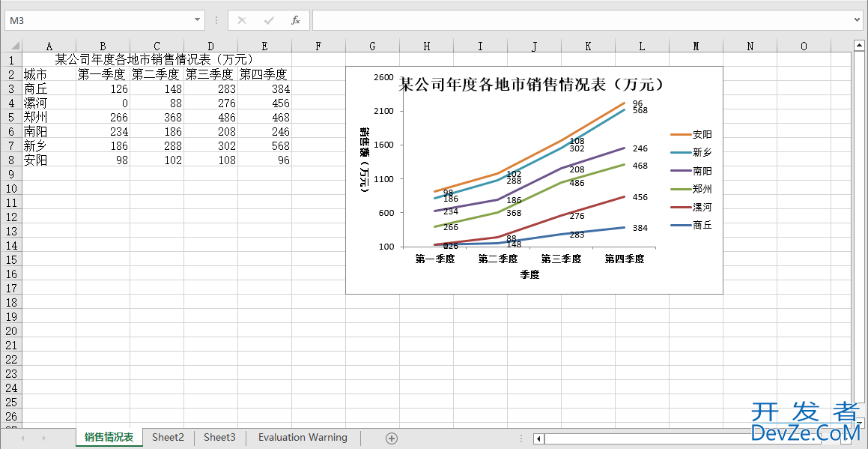
Task: Click the 新乡 legend entry in chart
Action: click(691, 152)
